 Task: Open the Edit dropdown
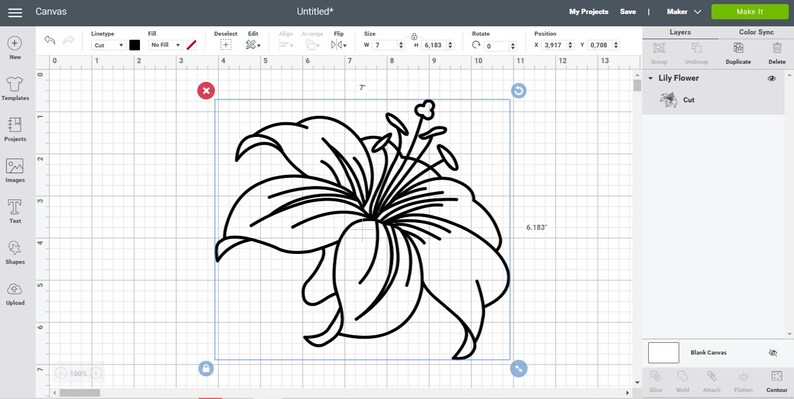(x=253, y=45)
